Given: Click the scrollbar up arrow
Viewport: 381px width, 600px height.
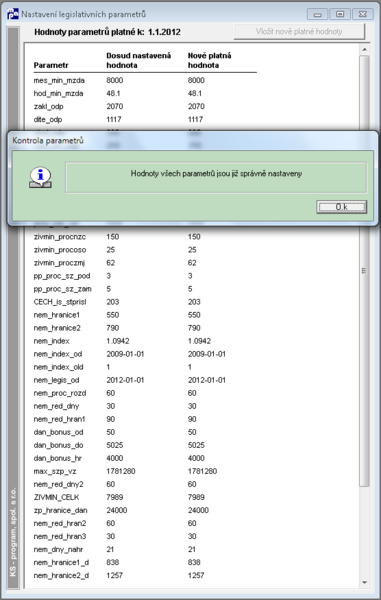Looking at the screenshot, I should tap(364, 50).
